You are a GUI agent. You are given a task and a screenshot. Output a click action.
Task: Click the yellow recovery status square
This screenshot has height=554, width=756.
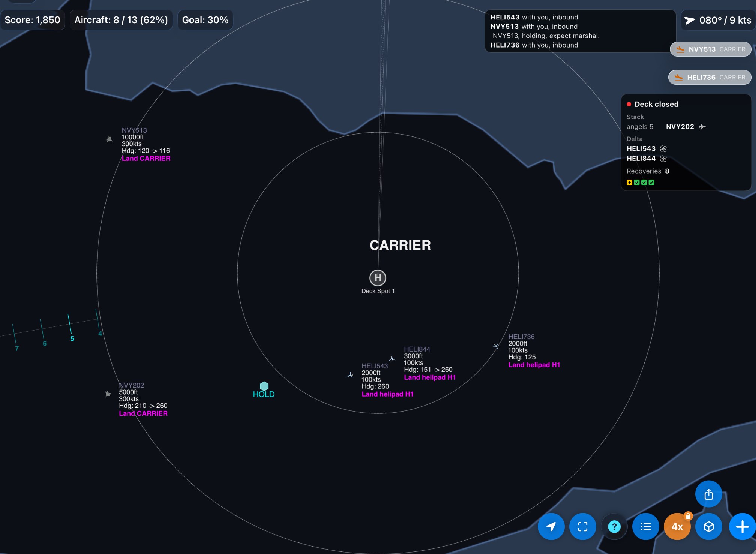pos(629,183)
